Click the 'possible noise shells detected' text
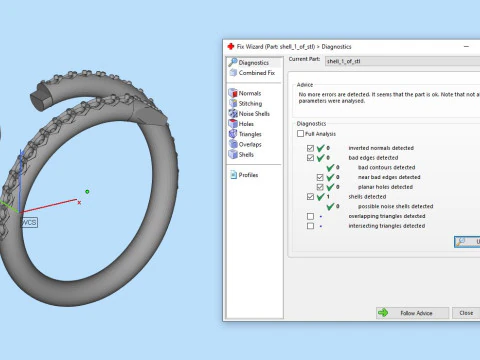Viewport: 480px width, 360px height. (x=396, y=206)
